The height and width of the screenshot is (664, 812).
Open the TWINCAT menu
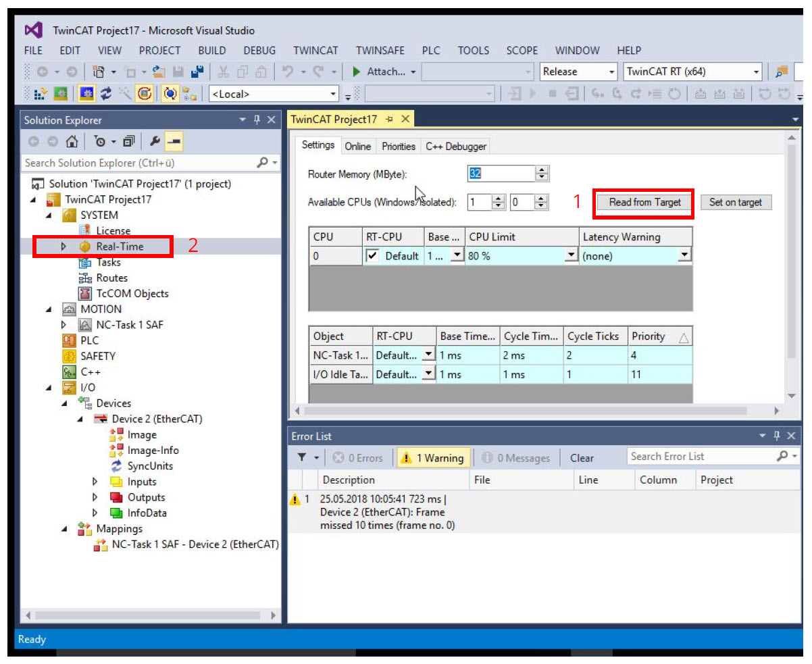point(315,51)
